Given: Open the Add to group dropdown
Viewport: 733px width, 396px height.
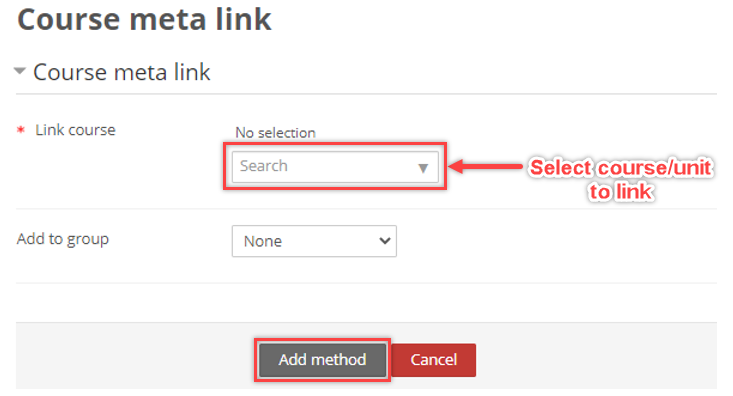Looking at the screenshot, I should click(x=314, y=241).
